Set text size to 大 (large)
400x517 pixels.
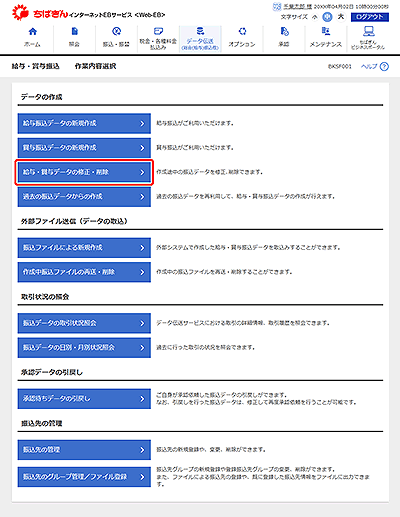(341, 17)
